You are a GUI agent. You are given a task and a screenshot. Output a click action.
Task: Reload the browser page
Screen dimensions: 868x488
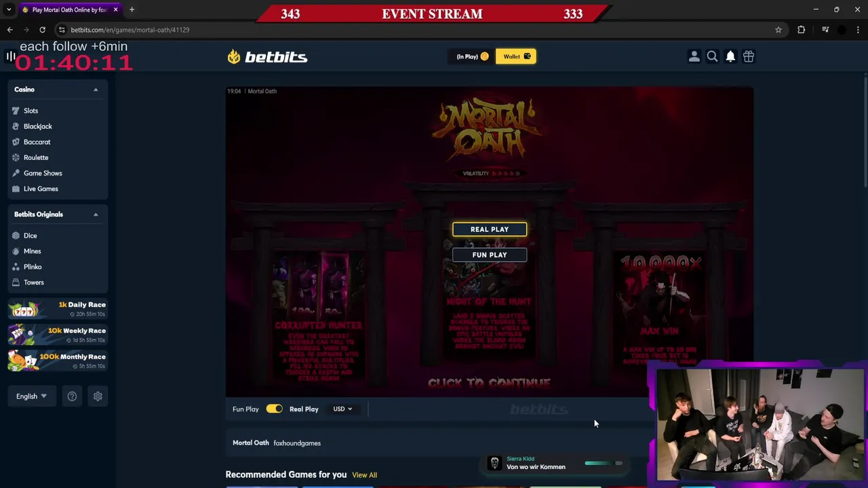pyautogui.click(x=42, y=30)
